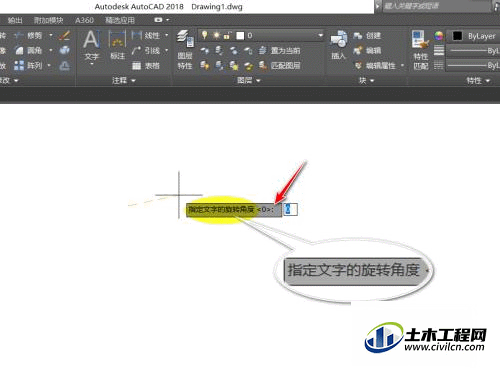Click the Offset tool icon below Explode

point(64,66)
